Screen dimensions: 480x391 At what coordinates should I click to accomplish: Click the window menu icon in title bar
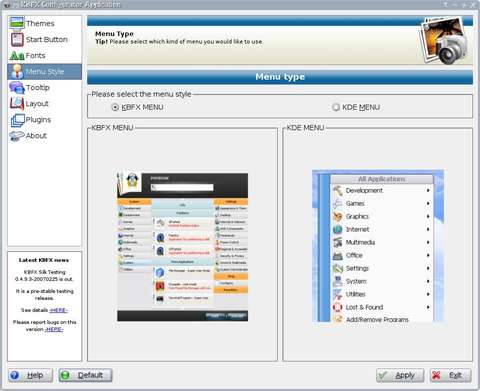point(7,5)
